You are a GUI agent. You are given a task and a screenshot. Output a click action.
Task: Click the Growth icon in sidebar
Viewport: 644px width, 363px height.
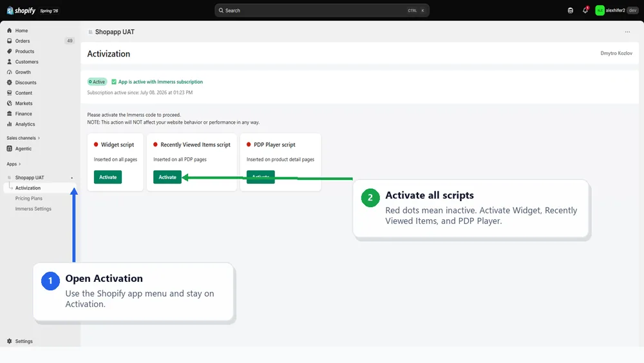coord(10,72)
